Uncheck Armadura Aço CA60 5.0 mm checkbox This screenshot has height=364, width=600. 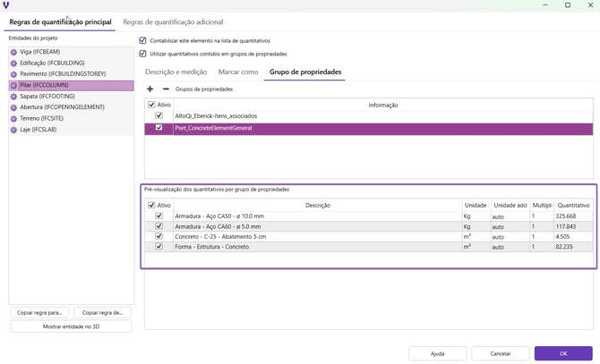coord(159,226)
